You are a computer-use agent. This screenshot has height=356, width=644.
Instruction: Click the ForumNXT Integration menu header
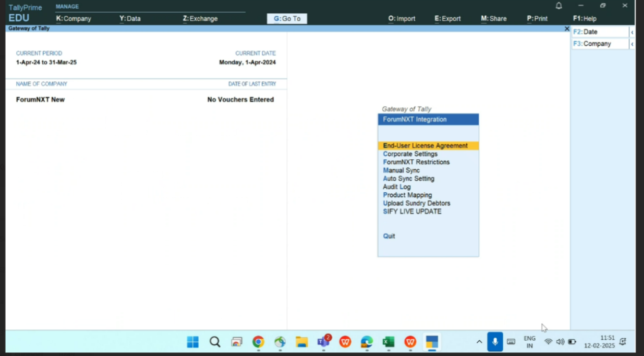coord(428,120)
